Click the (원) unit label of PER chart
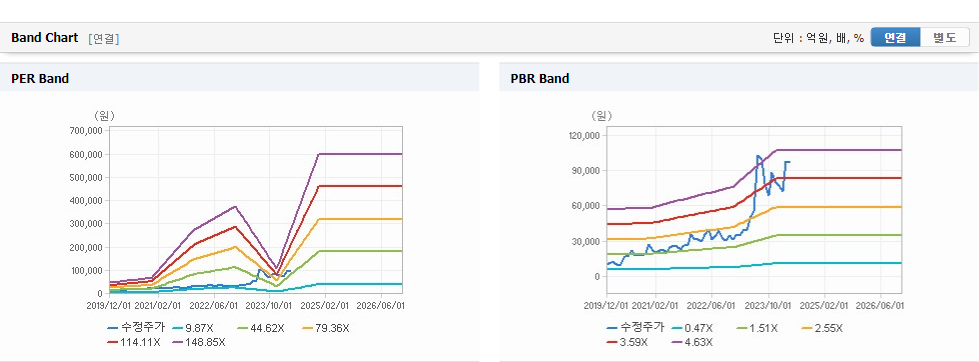This screenshot has height=362, width=979. tap(105, 116)
